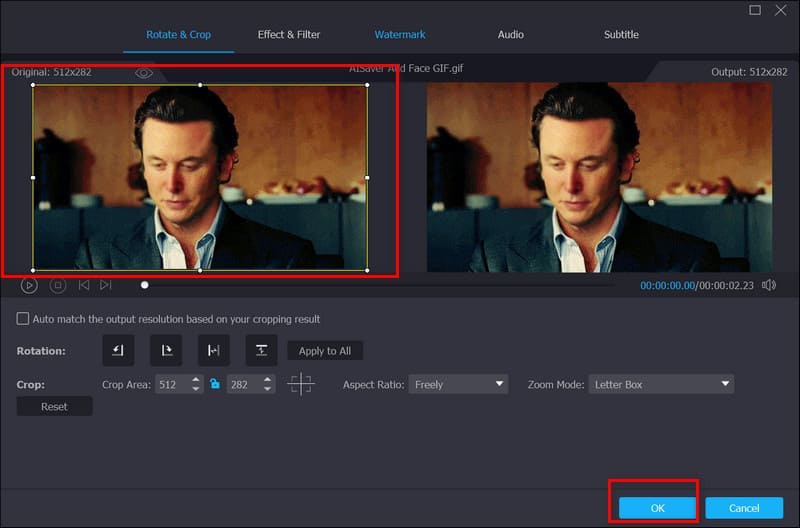Toggle the crop aspect ratio lock
The image size is (800, 528).
[214, 384]
